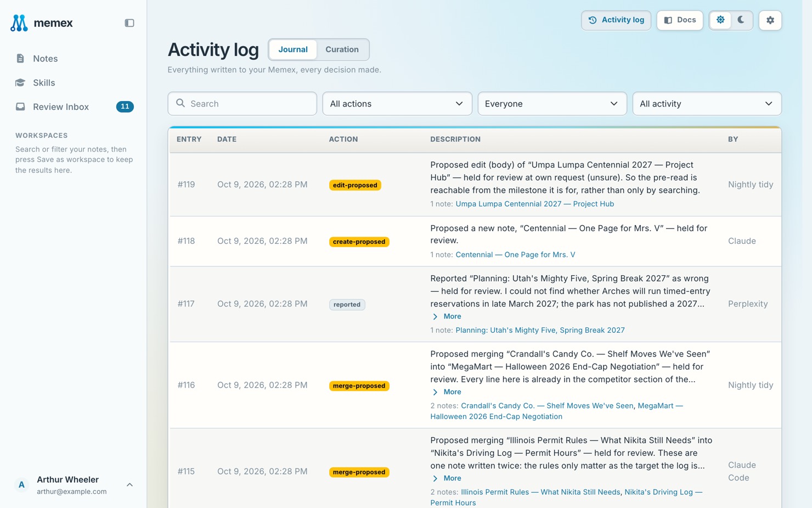Open Crandall's Candy Co. — Shelf Moves link
Image resolution: width=812 pixels, height=508 pixels.
(547, 406)
